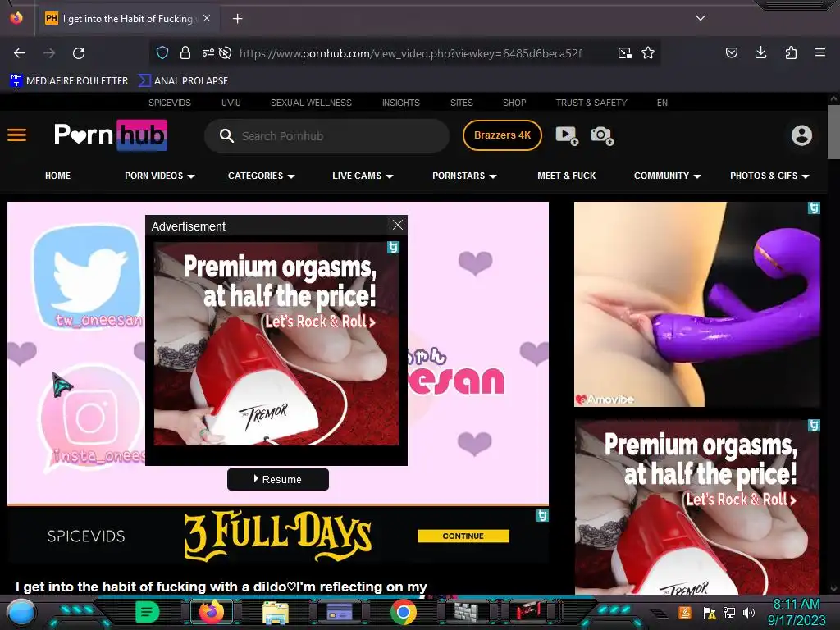840x630 pixels.
Task: Open the site permissions icon in address bar
Action: pyautogui.click(x=208, y=52)
